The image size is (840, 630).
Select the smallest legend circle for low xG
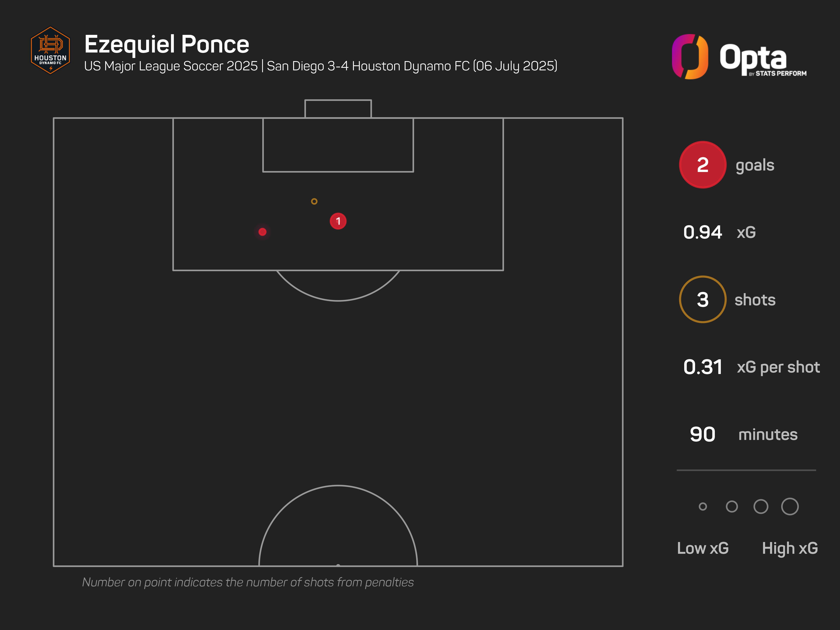(x=702, y=506)
